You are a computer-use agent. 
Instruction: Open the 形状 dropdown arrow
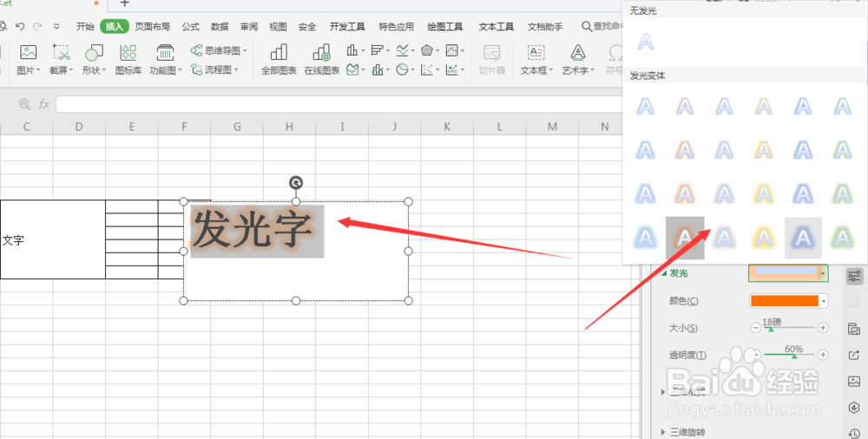[104, 70]
